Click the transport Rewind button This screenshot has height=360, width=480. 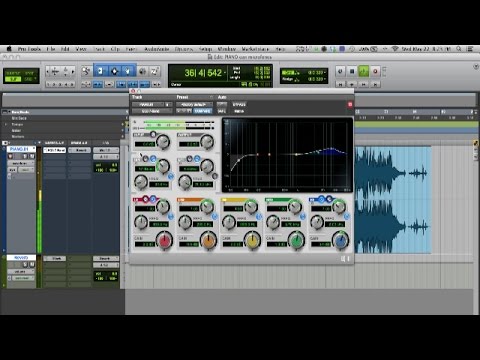(352, 84)
